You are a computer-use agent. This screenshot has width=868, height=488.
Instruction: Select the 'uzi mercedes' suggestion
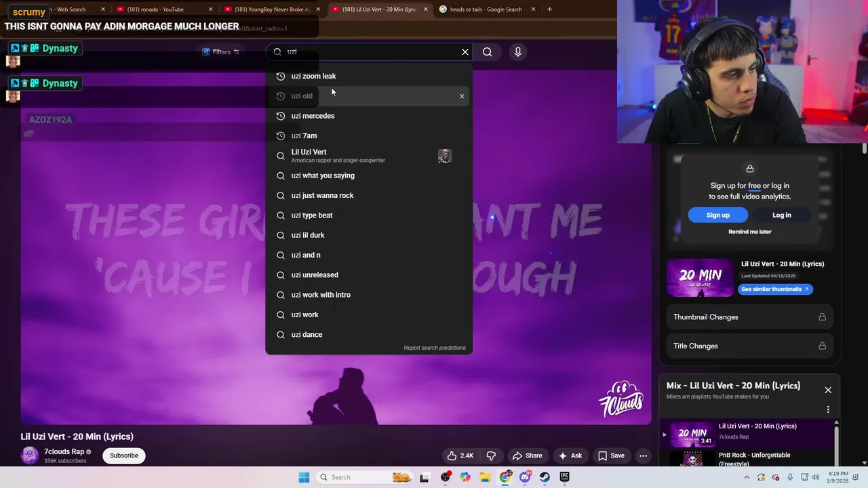(x=369, y=116)
